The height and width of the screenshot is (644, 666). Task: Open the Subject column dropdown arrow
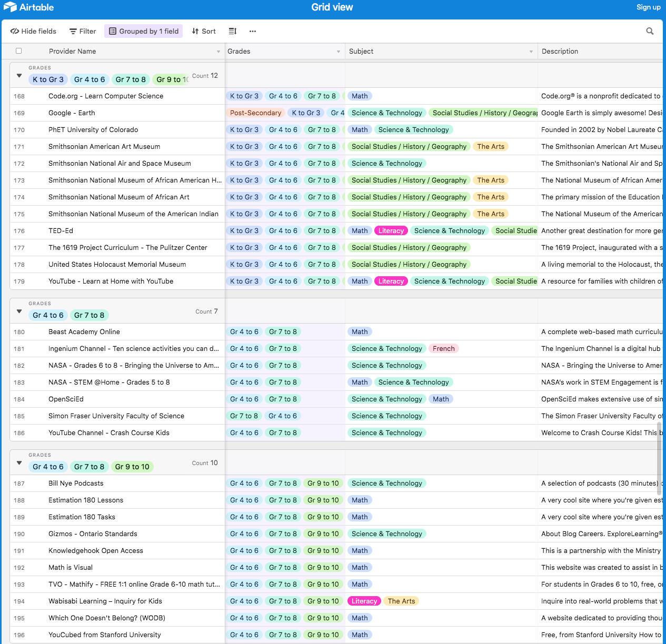[x=531, y=52]
